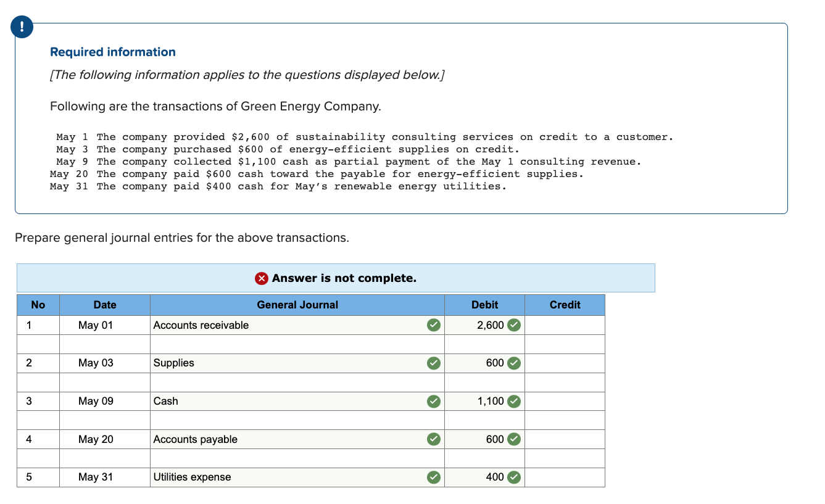Click the credit cell in May 09 row
The image size is (825, 504).
(x=565, y=402)
